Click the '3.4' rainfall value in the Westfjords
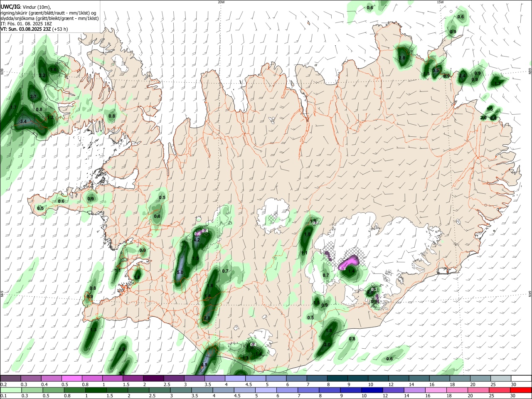This screenshot has width=532, height=399. pos(23,121)
